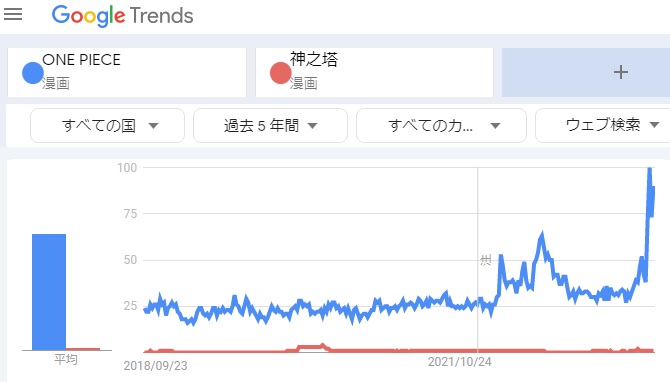Image resolution: width=670 pixels, height=382 pixels.
Task: Click the Google Trends logo
Action: pos(122,16)
